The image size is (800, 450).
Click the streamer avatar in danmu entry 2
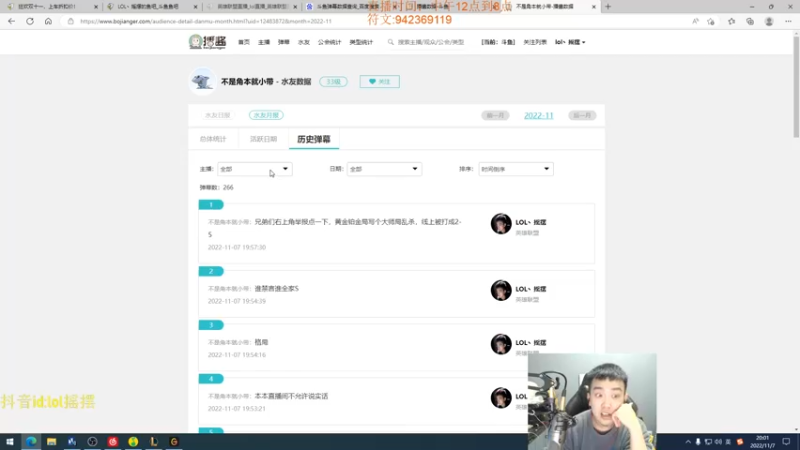(x=501, y=290)
